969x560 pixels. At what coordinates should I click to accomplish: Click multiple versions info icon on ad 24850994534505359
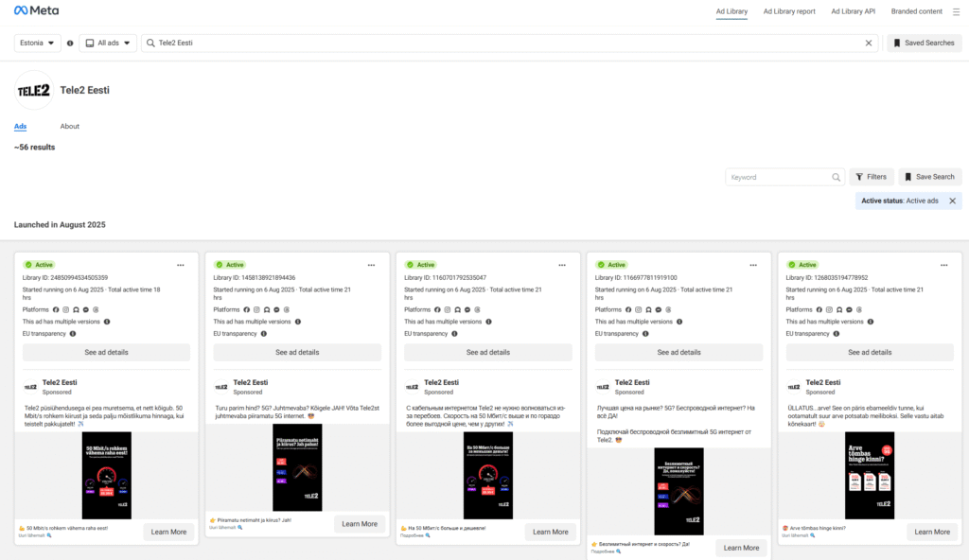(107, 322)
